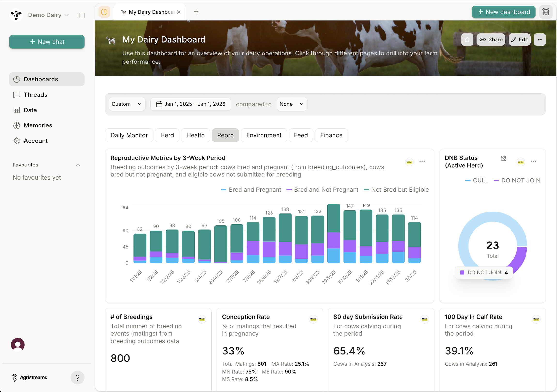This screenshot has width=557, height=392.
Task: Switch to the Herd tab
Action: coord(167,135)
